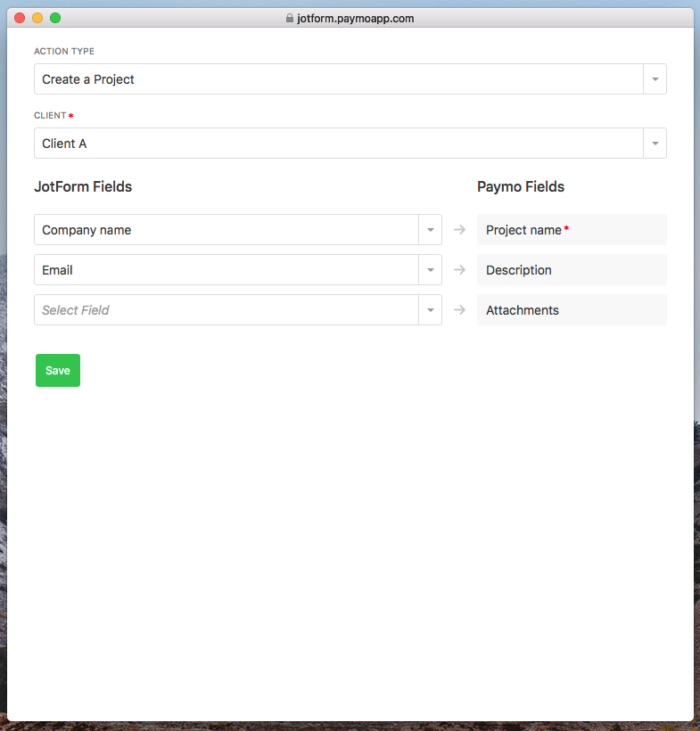Close the window with the red button

(20, 18)
